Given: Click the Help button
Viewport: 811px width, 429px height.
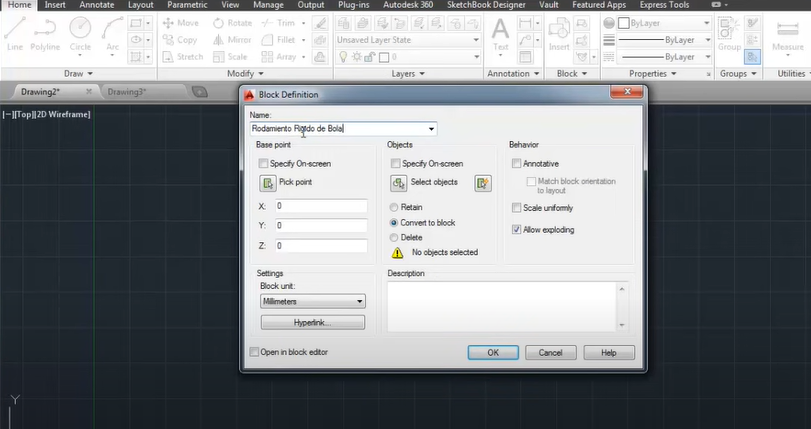Looking at the screenshot, I should point(609,352).
